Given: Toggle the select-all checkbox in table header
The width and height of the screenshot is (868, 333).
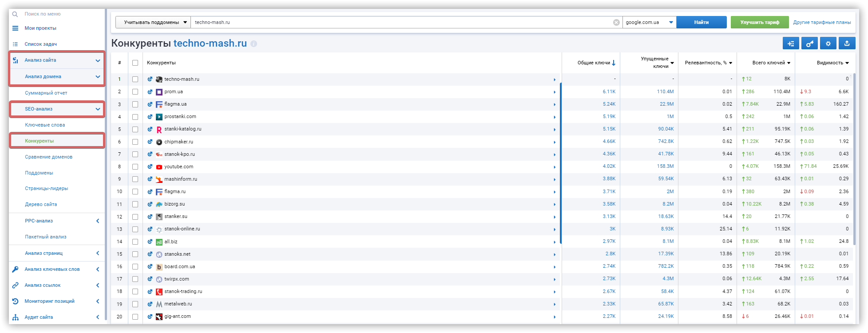Looking at the screenshot, I should pos(135,63).
